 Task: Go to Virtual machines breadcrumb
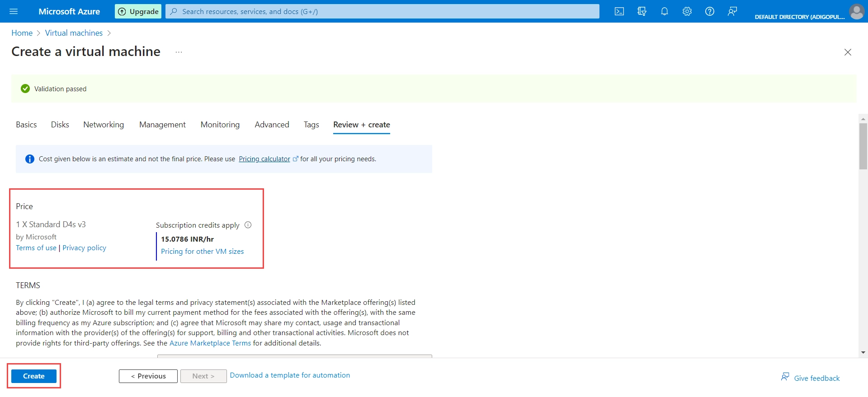74,33
